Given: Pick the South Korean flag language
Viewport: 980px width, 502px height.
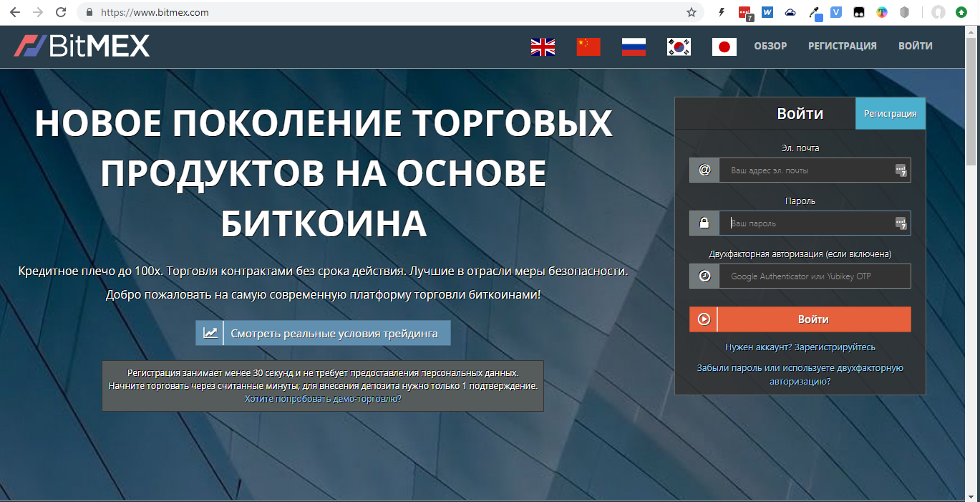Looking at the screenshot, I should tap(679, 47).
